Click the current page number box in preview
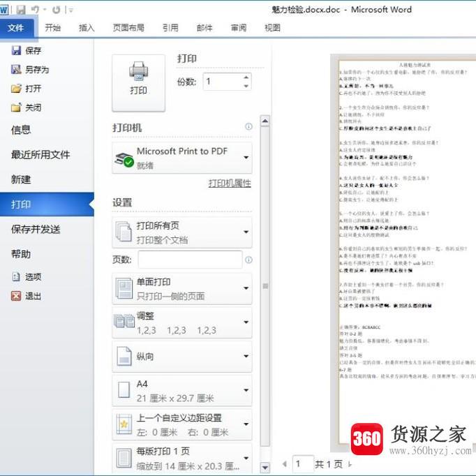 [303, 464]
